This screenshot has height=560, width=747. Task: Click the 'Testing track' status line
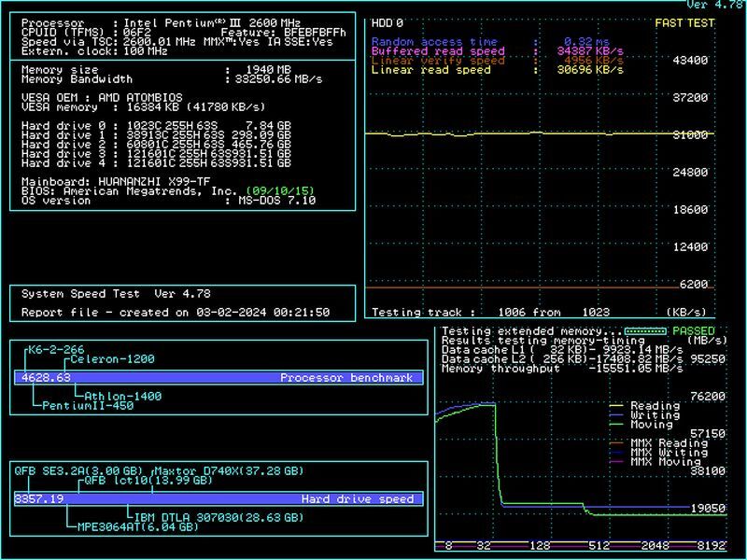pyautogui.click(x=490, y=313)
